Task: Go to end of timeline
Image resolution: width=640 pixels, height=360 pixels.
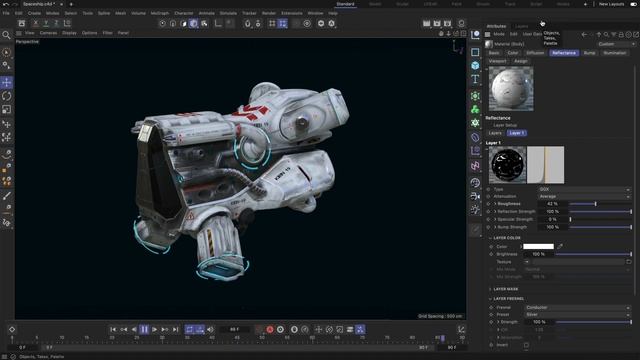Action: (176, 329)
